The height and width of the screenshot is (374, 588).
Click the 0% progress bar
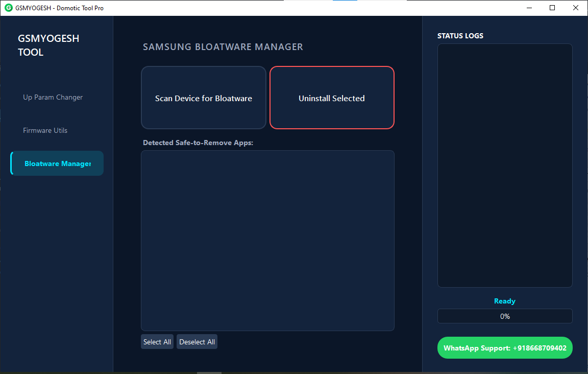pos(505,316)
